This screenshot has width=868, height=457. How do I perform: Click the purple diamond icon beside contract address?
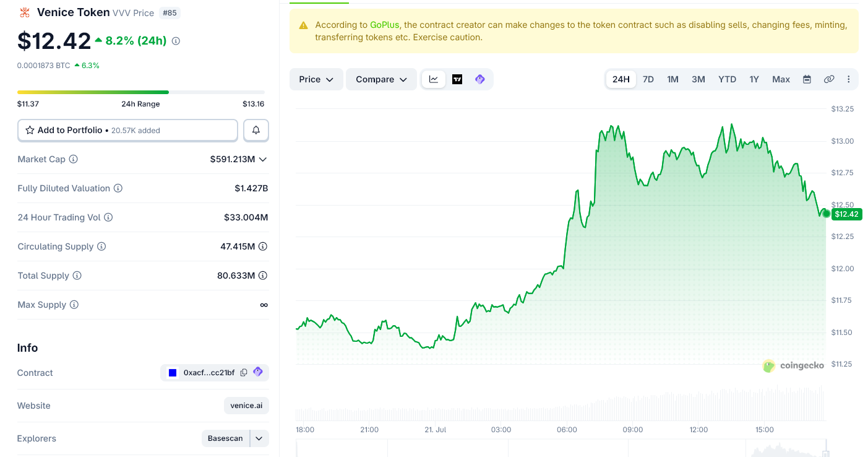(258, 372)
